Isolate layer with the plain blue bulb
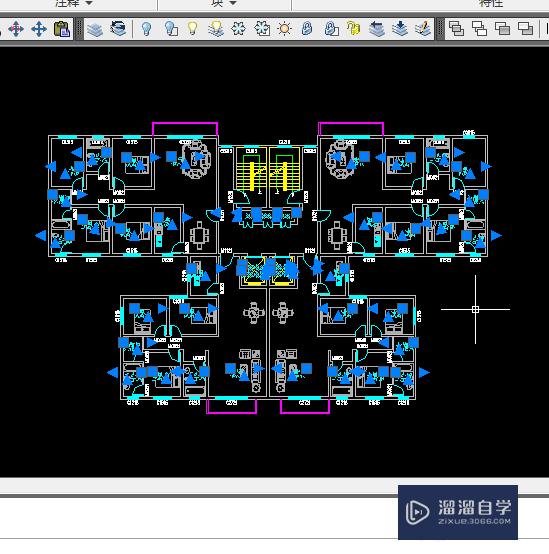Image resolution: width=549 pixels, height=554 pixels. point(146,29)
